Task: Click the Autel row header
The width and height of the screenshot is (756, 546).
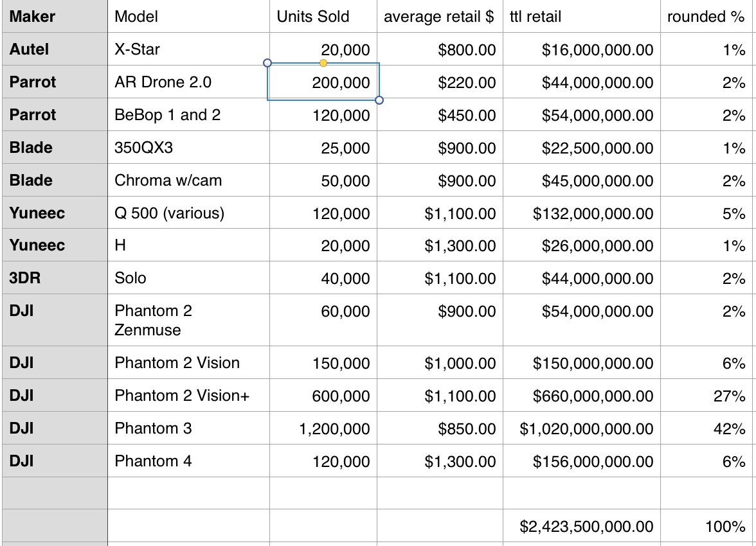Action: 55,49
